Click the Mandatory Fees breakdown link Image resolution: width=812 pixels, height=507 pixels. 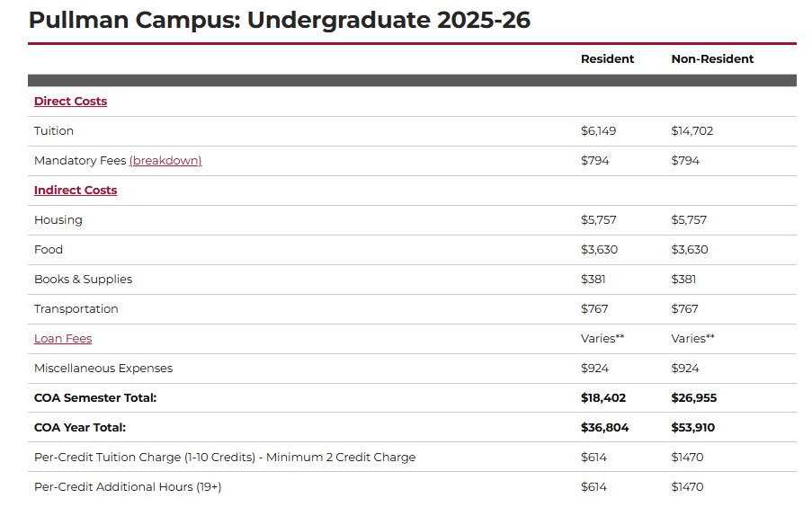click(x=165, y=161)
